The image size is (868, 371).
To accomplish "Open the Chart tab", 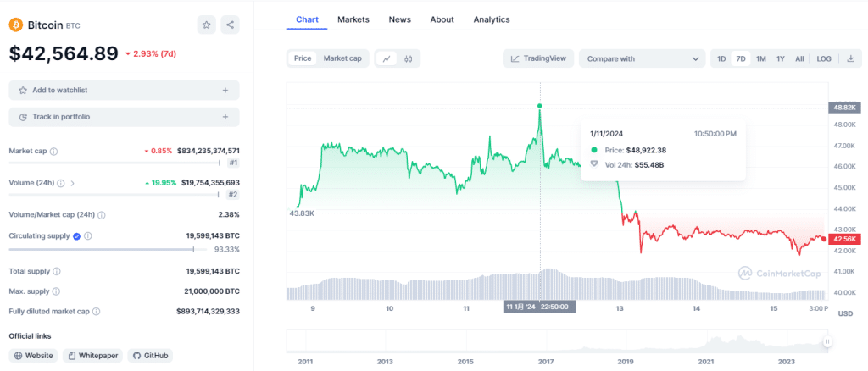I will 307,19.
